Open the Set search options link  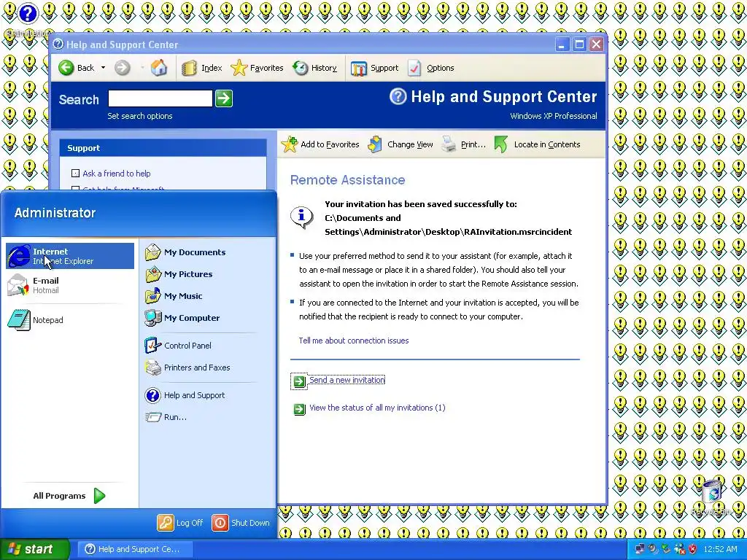pos(140,116)
